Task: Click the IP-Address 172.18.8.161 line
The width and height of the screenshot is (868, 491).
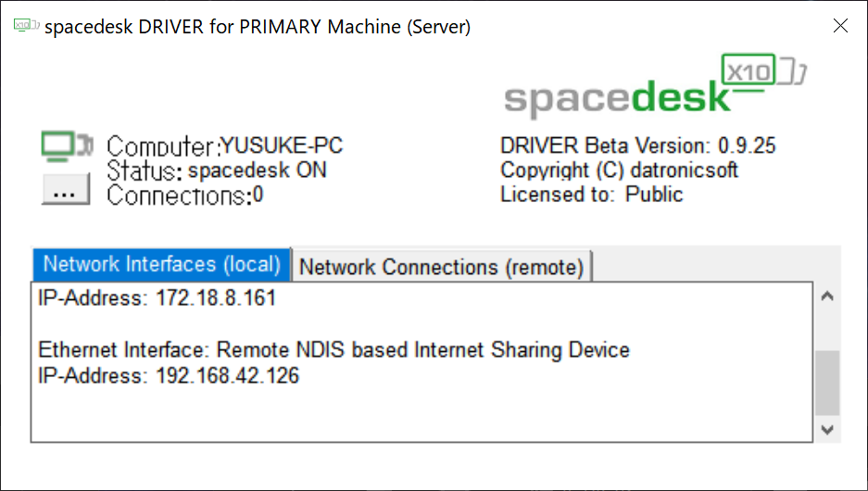Action: pos(157,297)
